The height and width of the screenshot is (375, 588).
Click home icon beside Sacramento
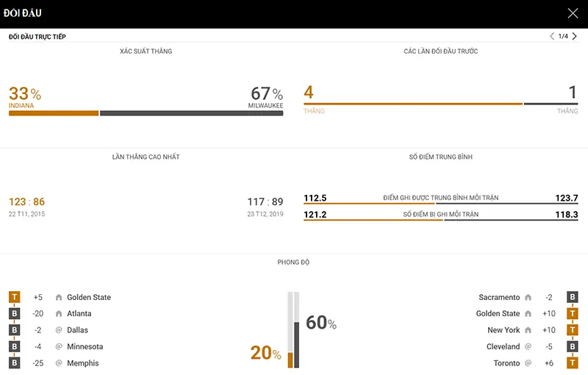tap(528, 298)
